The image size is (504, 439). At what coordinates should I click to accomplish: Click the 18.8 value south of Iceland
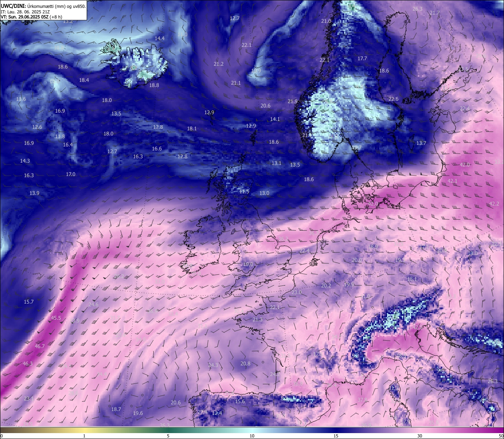coord(154,85)
